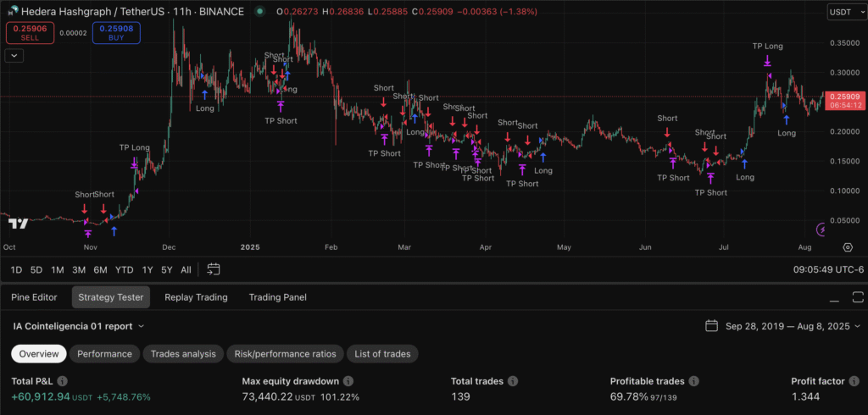
Task: Switch to the Replay Trading tab
Action: click(x=196, y=297)
